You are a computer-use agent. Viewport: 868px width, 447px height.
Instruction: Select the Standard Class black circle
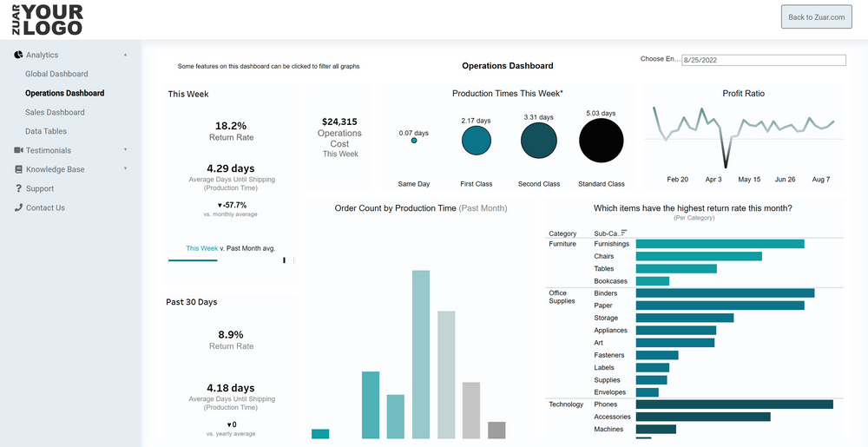pos(601,141)
